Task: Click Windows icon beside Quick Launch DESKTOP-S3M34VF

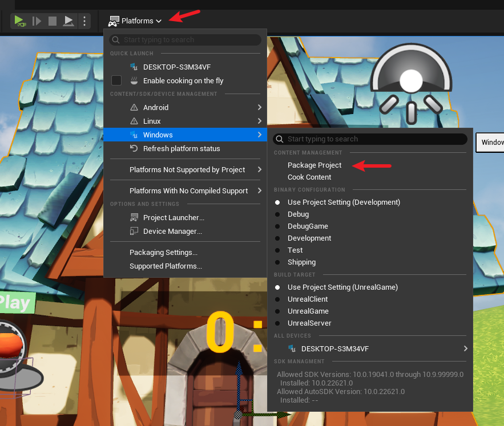Action: point(134,67)
